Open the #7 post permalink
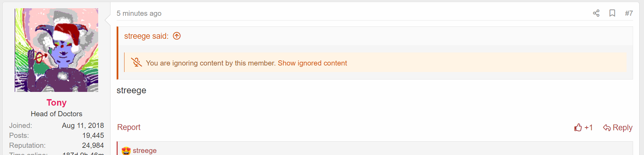 click(629, 13)
